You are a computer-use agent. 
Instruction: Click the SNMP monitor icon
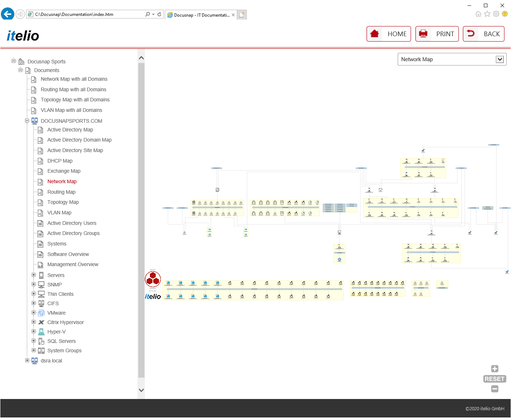click(41, 285)
